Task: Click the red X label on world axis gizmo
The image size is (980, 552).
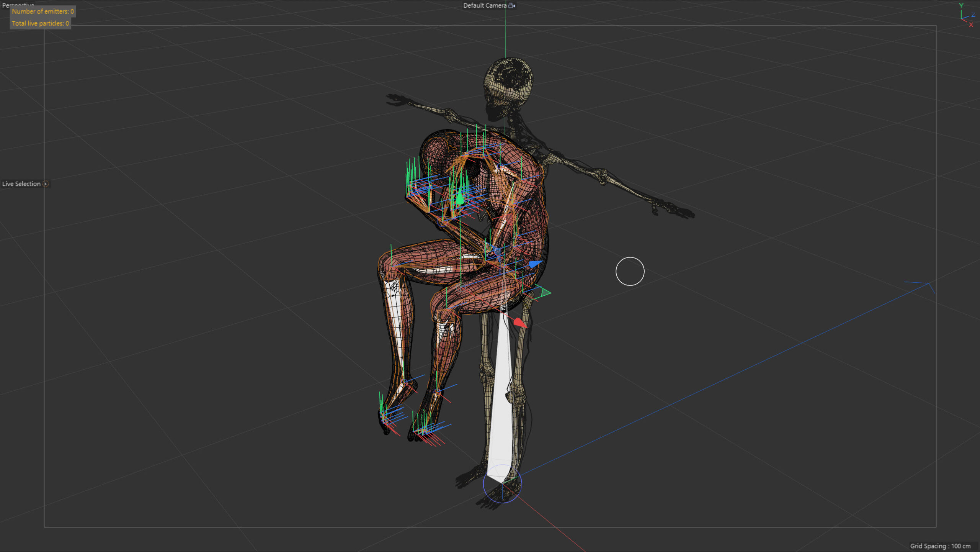Action: tap(971, 25)
